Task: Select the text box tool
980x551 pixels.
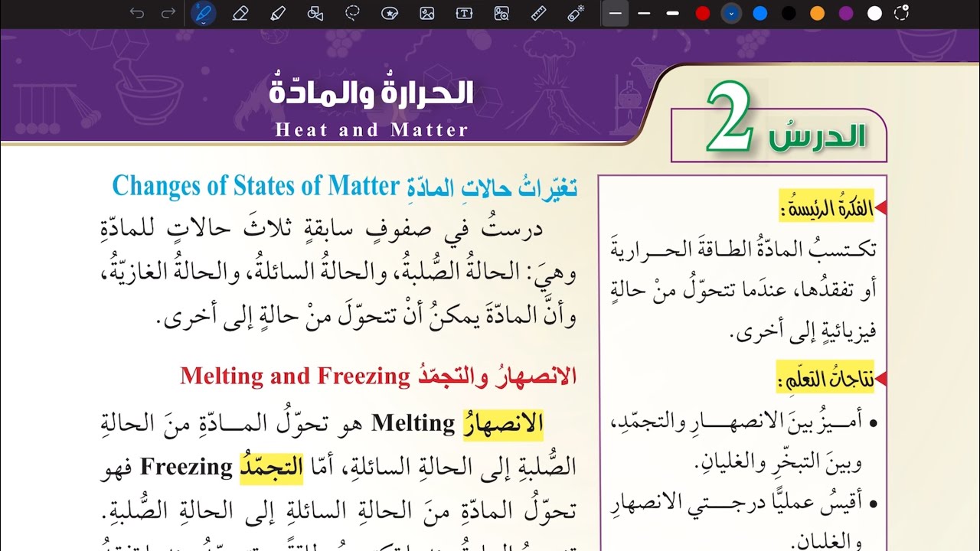Action: 464,13
